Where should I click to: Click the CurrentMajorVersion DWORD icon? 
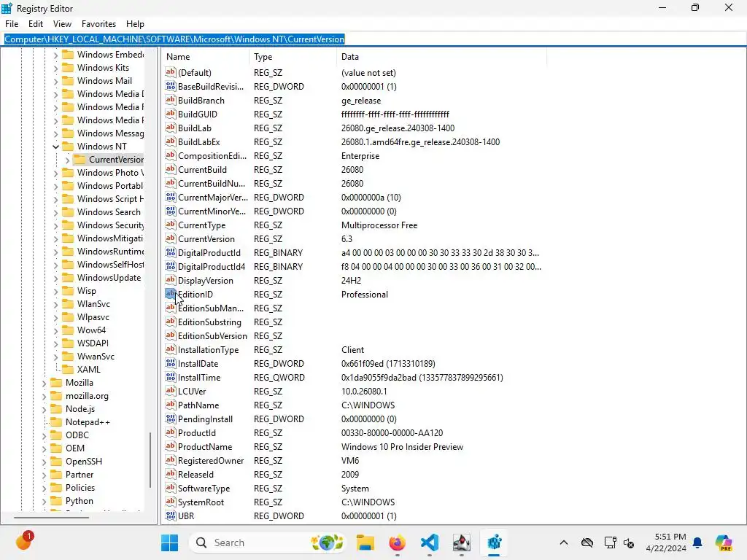click(170, 197)
